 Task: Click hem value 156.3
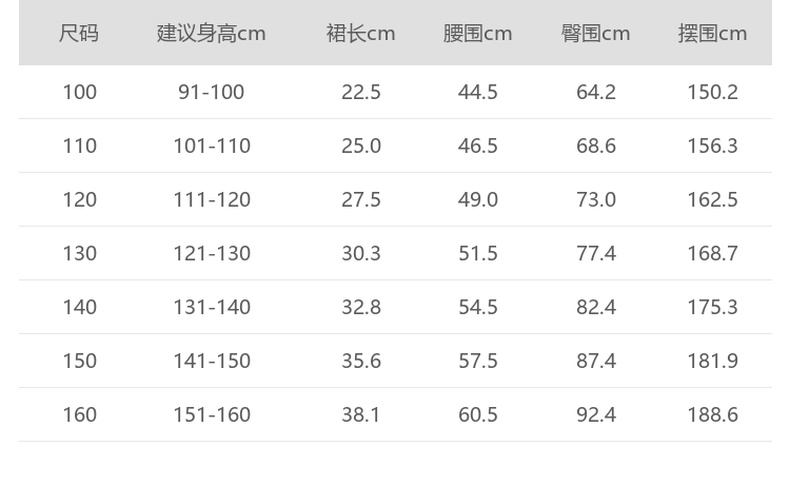[712, 146]
